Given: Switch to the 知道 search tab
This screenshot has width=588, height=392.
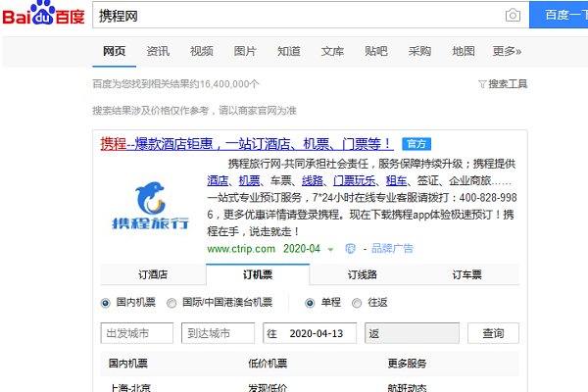Looking at the screenshot, I should pos(289,51).
